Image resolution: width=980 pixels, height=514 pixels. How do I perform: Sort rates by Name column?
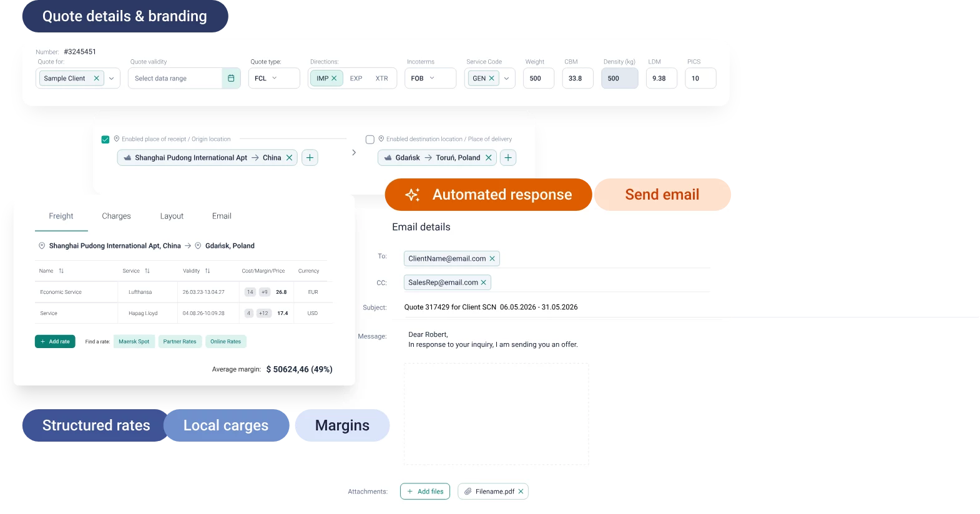(61, 271)
